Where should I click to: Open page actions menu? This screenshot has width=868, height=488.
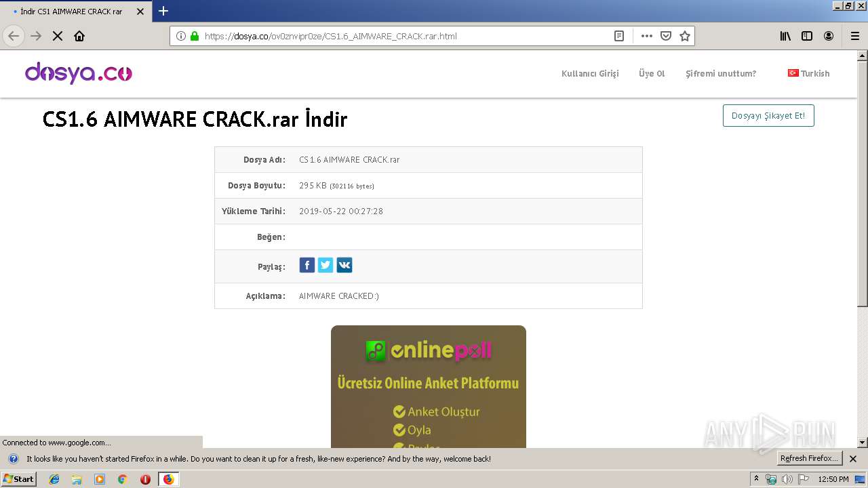click(647, 36)
